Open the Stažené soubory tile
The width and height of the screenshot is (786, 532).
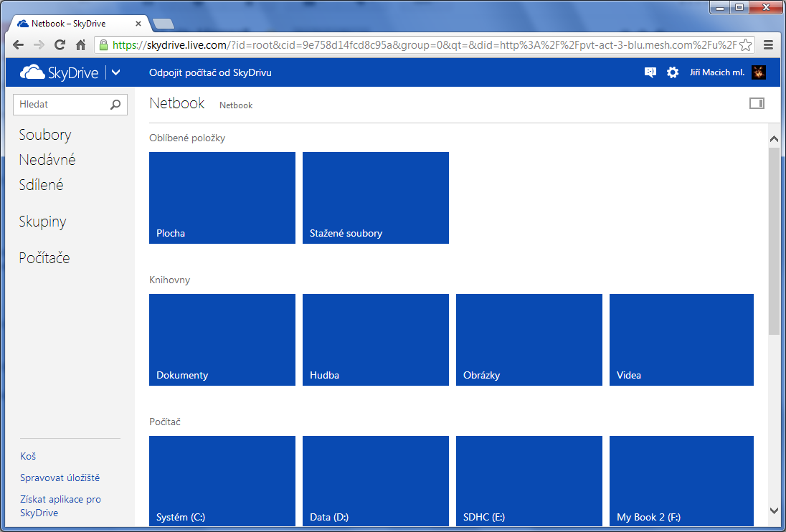point(376,198)
